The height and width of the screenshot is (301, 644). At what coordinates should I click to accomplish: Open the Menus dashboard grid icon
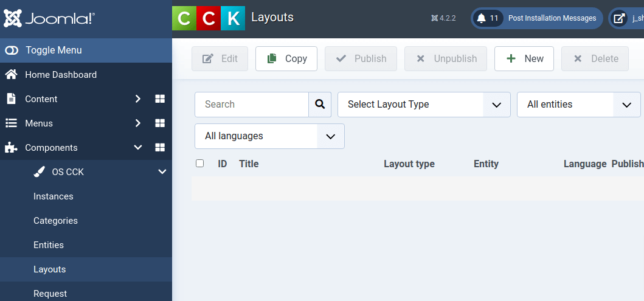[160, 123]
